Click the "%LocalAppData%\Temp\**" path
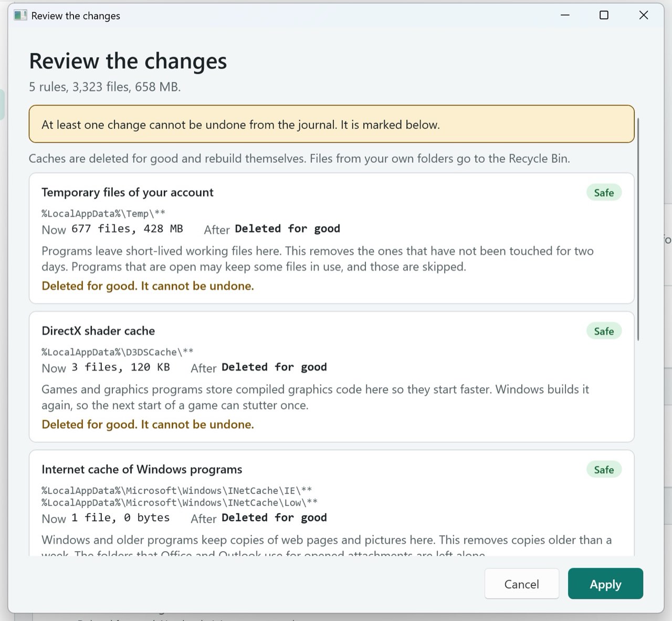The width and height of the screenshot is (672, 621). click(x=103, y=213)
